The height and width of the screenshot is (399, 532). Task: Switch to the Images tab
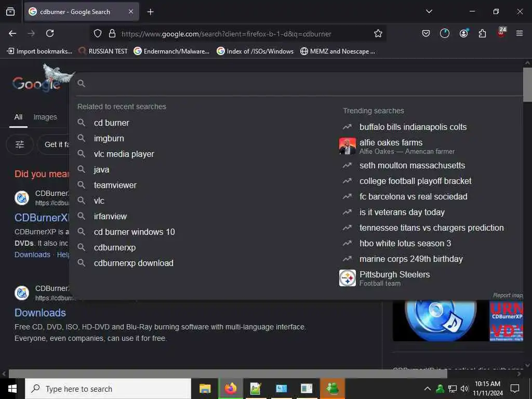click(x=45, y=117)
